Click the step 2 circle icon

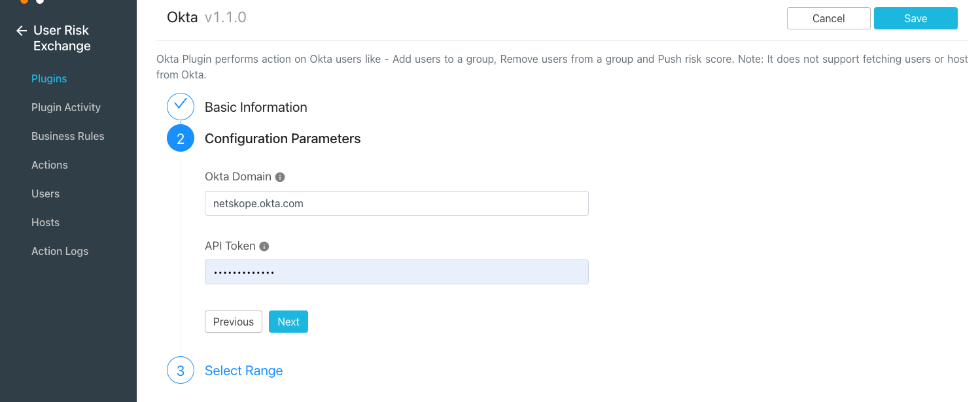pyautogui.click(x=181, y=138)
